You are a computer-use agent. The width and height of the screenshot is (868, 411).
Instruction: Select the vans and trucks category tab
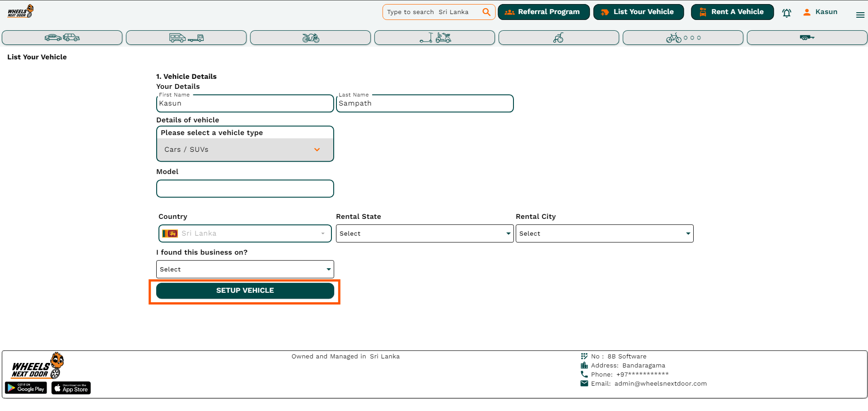click(x=186, y=38)
